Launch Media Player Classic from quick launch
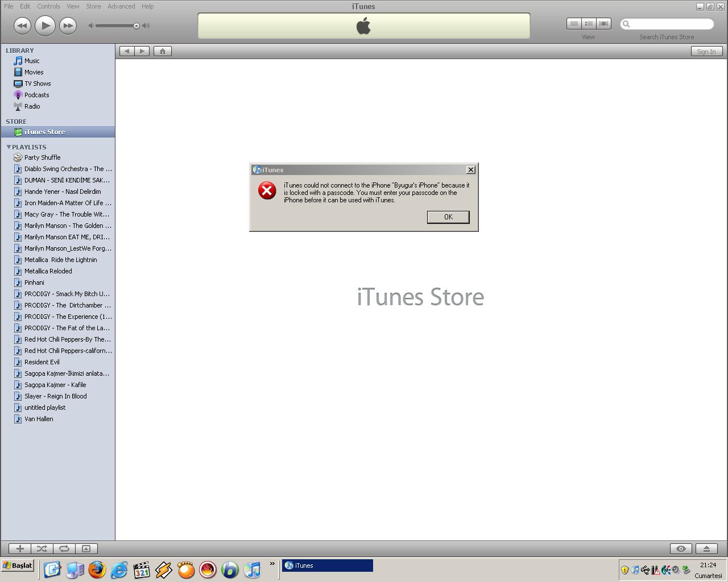 tap(141, 569)
